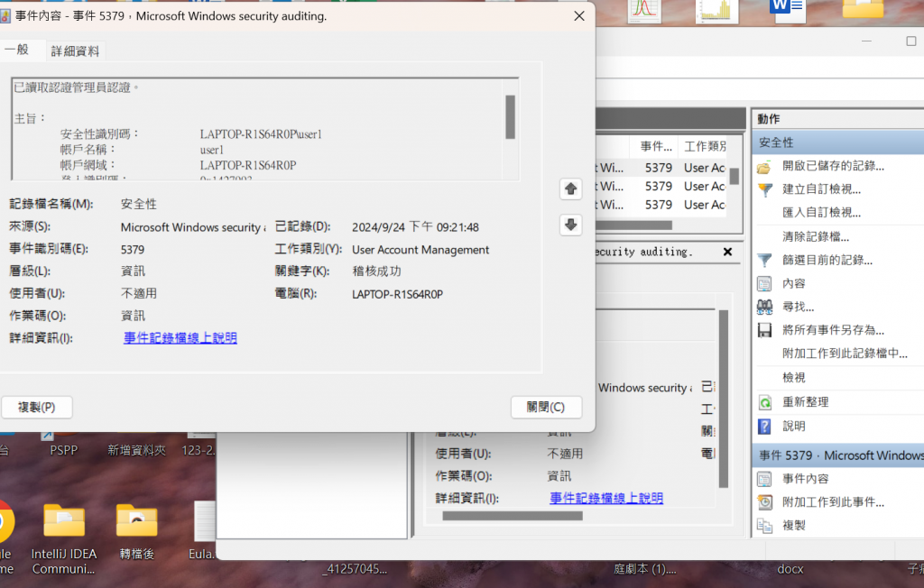Viewport: 924px width, 588px height.
Task: Click funnel icon beside 建立自訂檢視
Action: pos(764,189)
